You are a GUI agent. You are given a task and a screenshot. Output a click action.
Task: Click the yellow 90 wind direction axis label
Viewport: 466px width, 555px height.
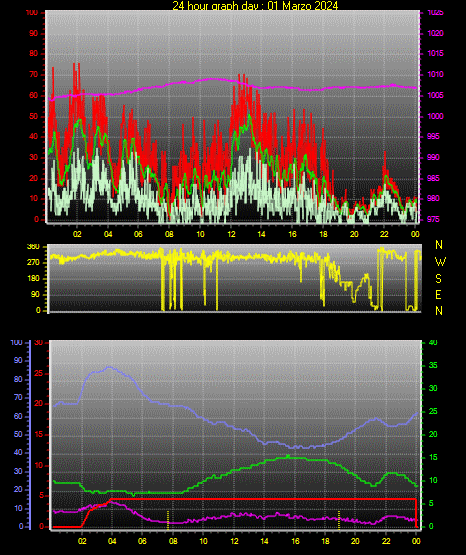point(35,294)
